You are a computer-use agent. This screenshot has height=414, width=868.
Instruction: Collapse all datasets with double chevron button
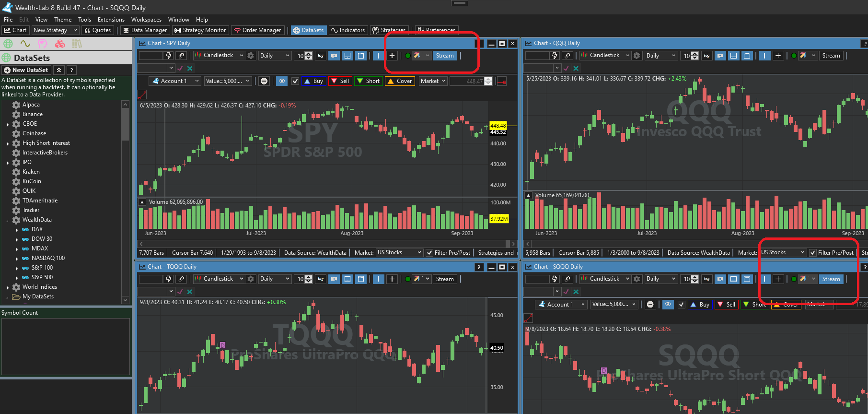pos(59,70)
